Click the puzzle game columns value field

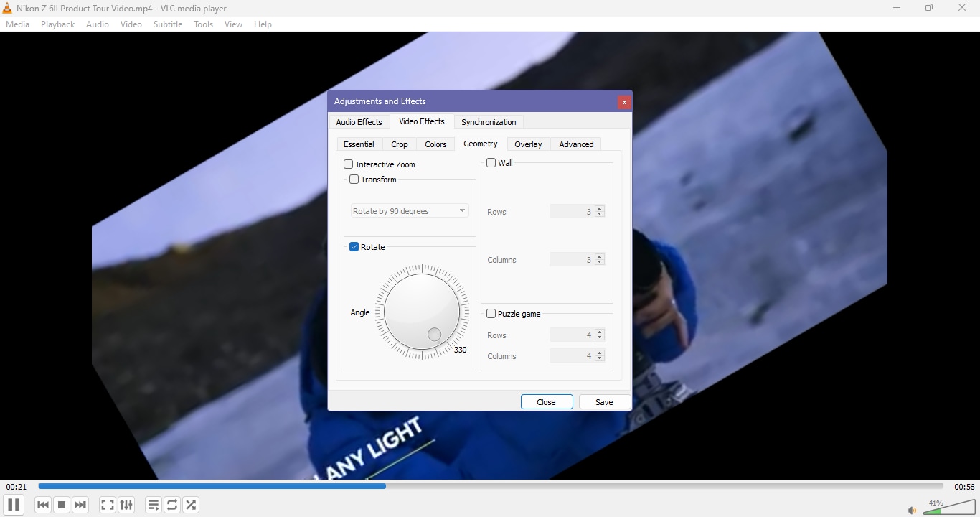[573, 356]
